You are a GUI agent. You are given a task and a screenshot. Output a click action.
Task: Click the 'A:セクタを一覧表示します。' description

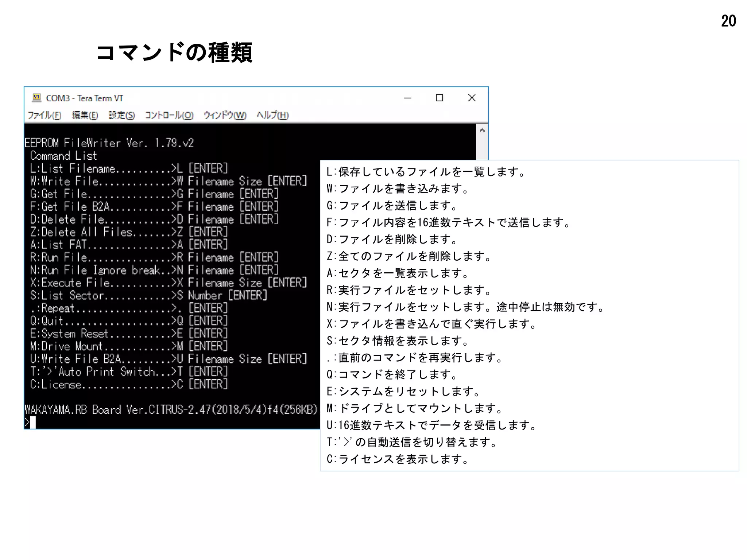tap(398, 273)
